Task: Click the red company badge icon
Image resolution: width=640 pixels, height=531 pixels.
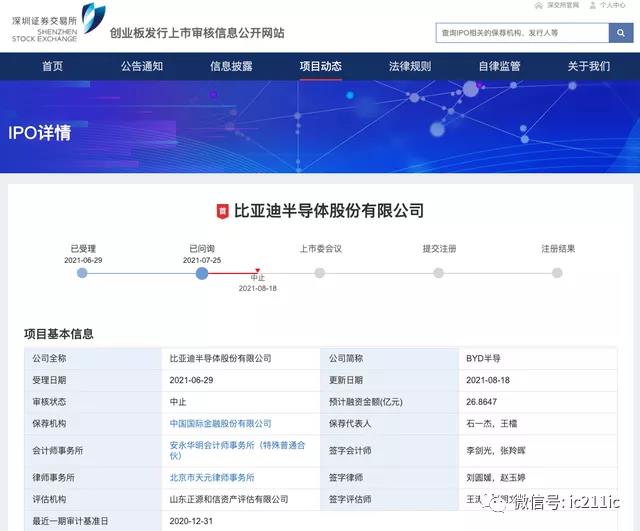Action: click(222, 211)
